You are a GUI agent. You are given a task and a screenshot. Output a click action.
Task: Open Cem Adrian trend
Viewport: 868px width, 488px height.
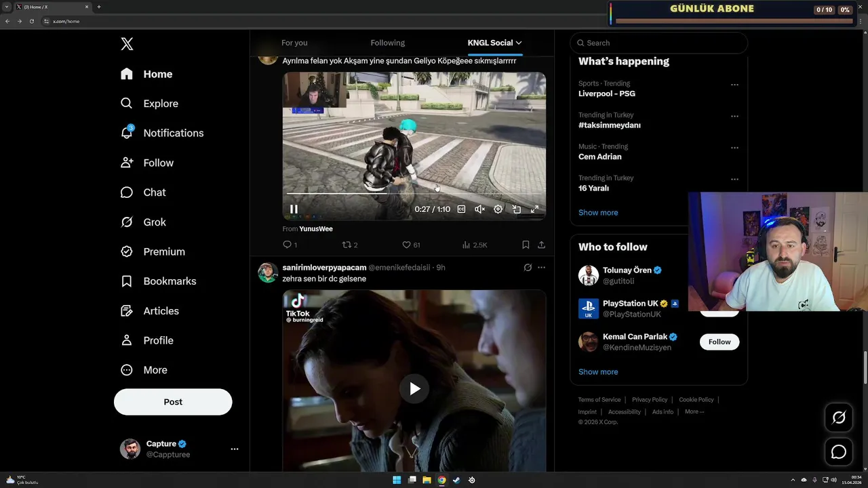tap(600, 157)
